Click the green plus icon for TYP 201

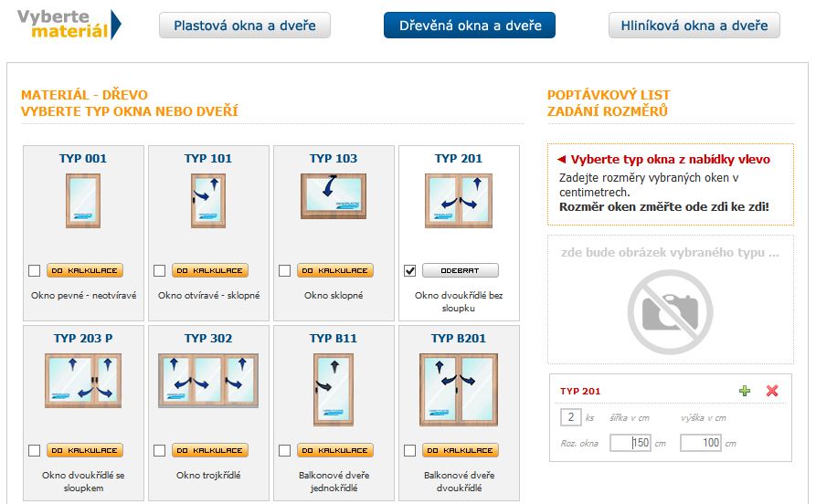(x=745, y=391)
